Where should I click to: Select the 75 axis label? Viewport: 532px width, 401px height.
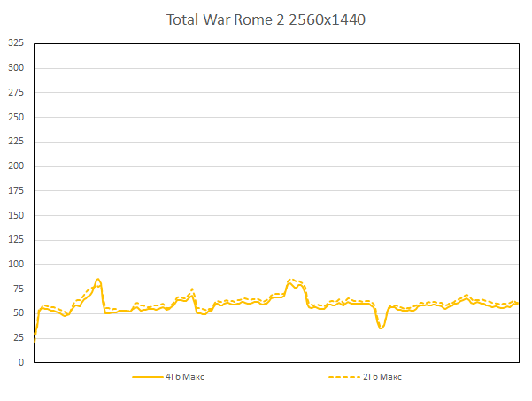coord(18,289)
